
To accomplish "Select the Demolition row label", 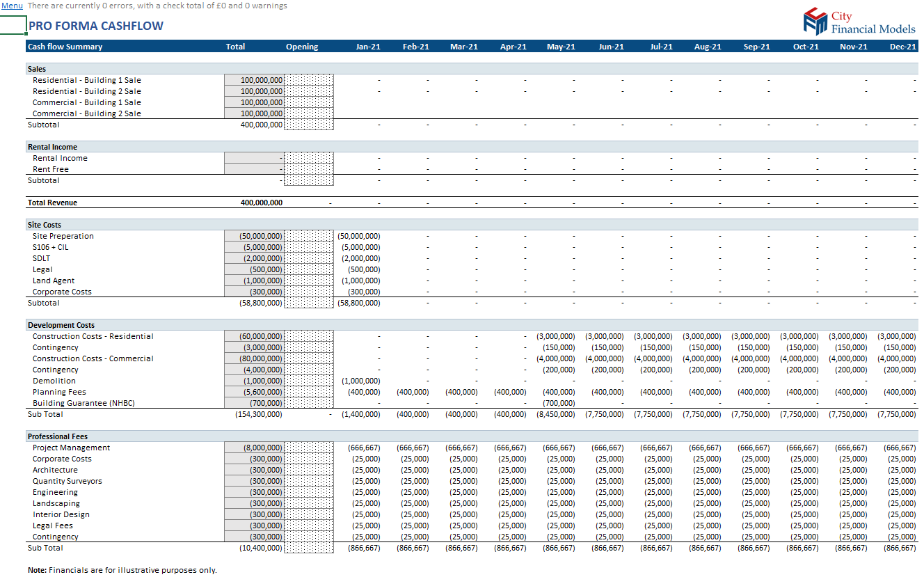I will (x=54, y=381).
